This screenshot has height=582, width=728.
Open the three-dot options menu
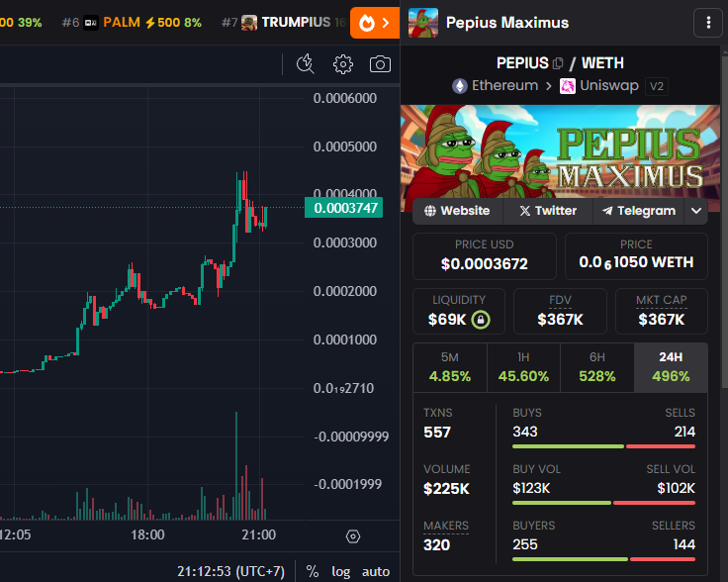coord(708,23)
